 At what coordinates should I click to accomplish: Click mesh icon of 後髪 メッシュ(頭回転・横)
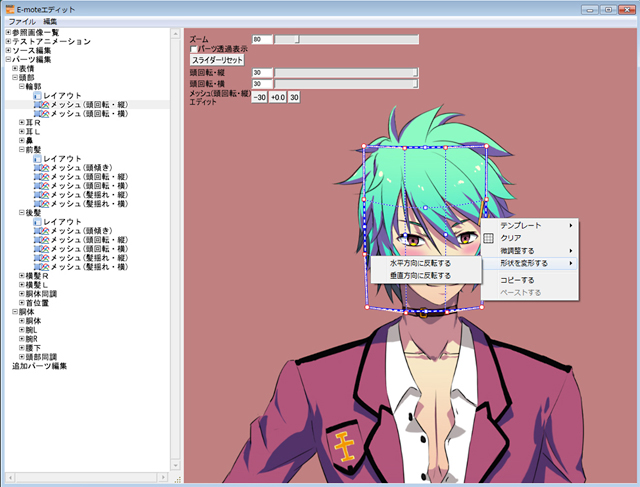(x=41, y=249)
